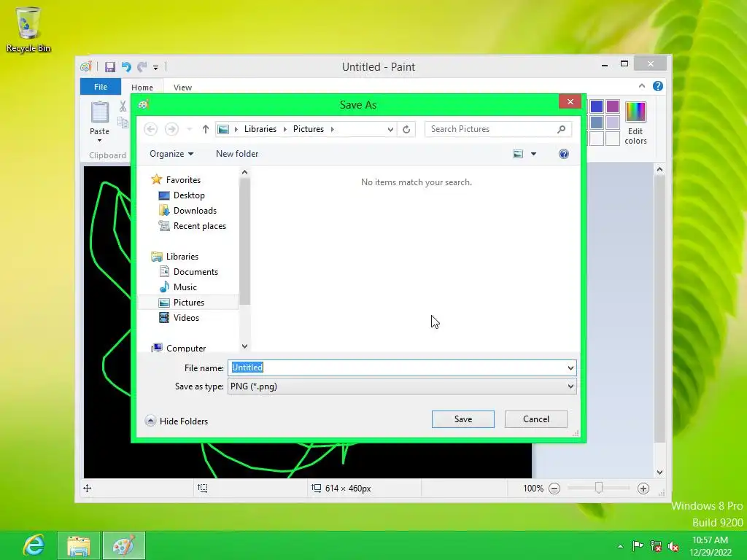The height and width of the screenshot is (560, 747).
Task: Expand the Paste dropdown arrow
Action: (x=99, y=141)
